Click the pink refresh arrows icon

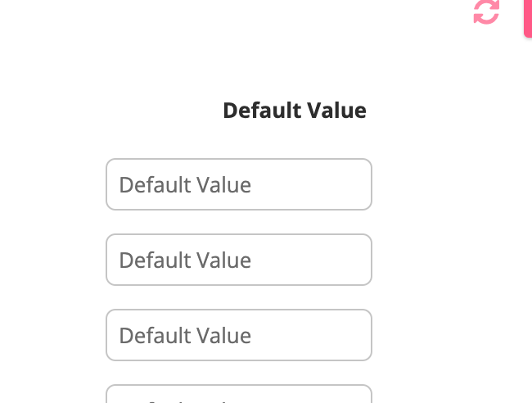486,12
